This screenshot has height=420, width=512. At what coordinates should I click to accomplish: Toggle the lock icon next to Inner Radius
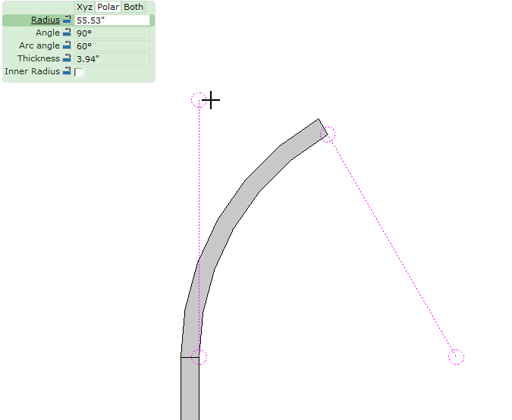(x=67, y=71)
